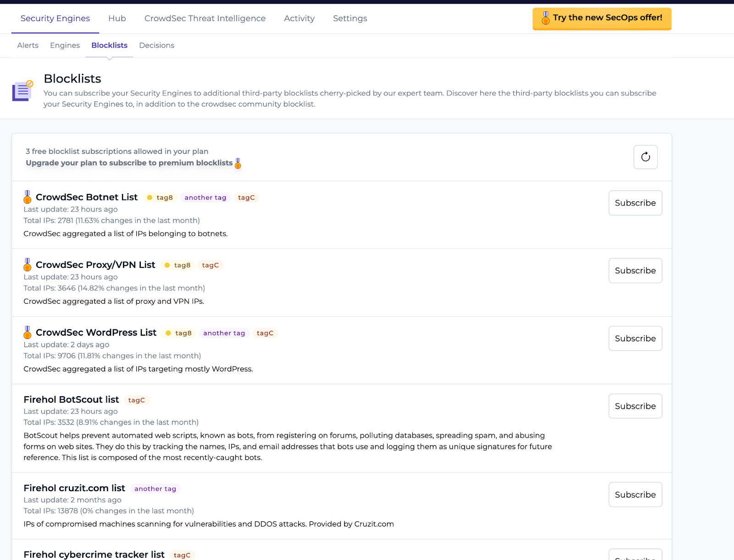Click another tag on Firehol cruzit.com list
The image size is (734, 560).
coord(155,489)
